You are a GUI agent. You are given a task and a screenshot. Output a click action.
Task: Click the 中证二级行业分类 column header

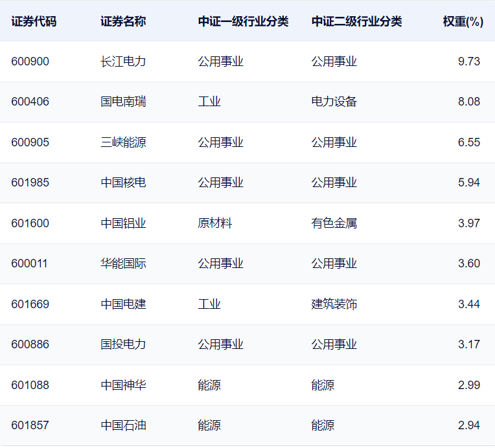[x=356, y=21]
